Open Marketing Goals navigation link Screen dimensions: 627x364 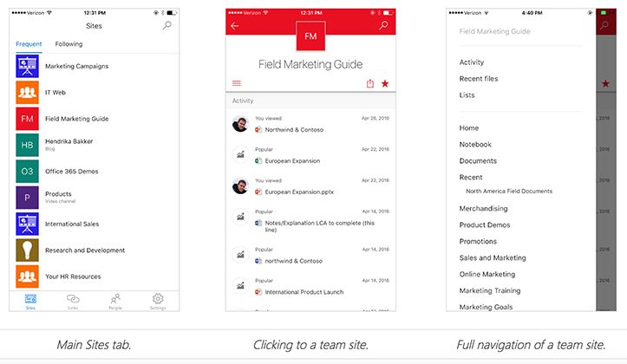click(486, 307)
